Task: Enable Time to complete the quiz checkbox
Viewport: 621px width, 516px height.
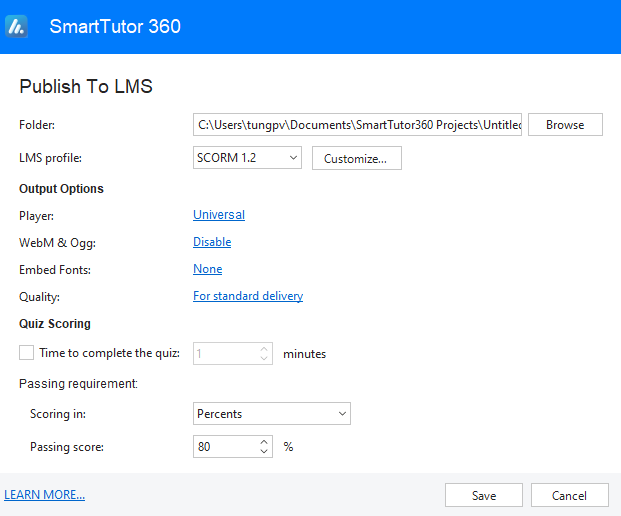Action: (27, 352)
